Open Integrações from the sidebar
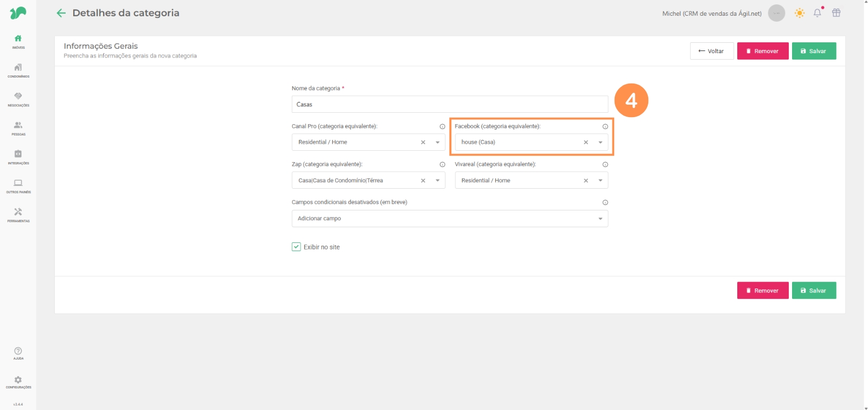The width and height of the screenshot is (868, 410). coord(18,157)
